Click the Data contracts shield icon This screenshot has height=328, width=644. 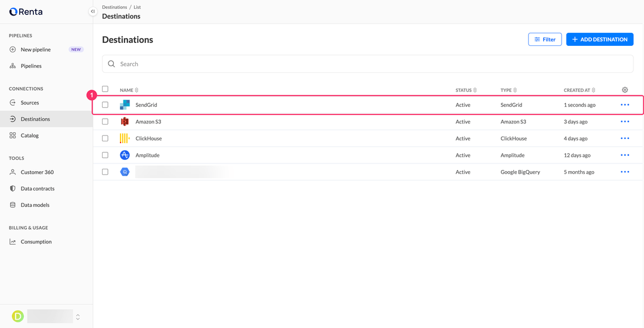click(x=13, y=189)
